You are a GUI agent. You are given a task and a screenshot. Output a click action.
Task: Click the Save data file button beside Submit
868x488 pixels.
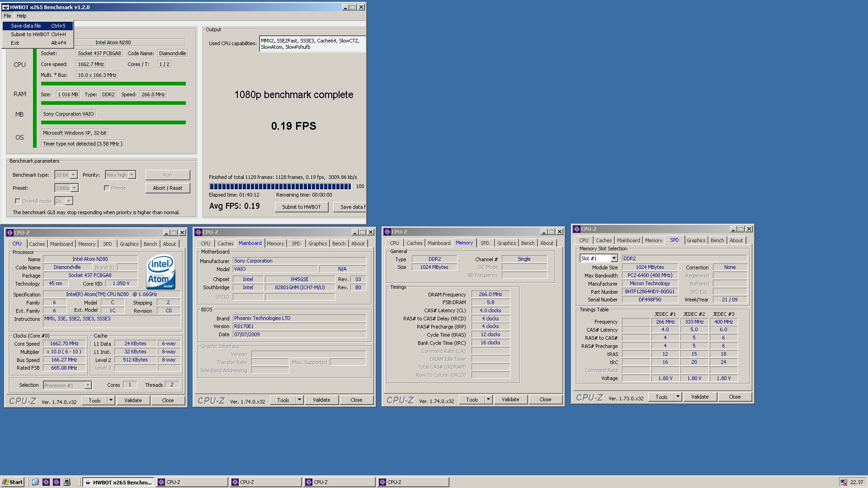pyautogui.click(x=349, y=207)
